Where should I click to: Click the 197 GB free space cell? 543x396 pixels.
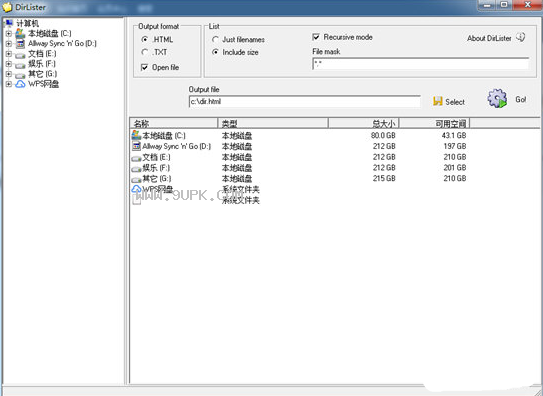pyautogui.click(x=455, y=146)
